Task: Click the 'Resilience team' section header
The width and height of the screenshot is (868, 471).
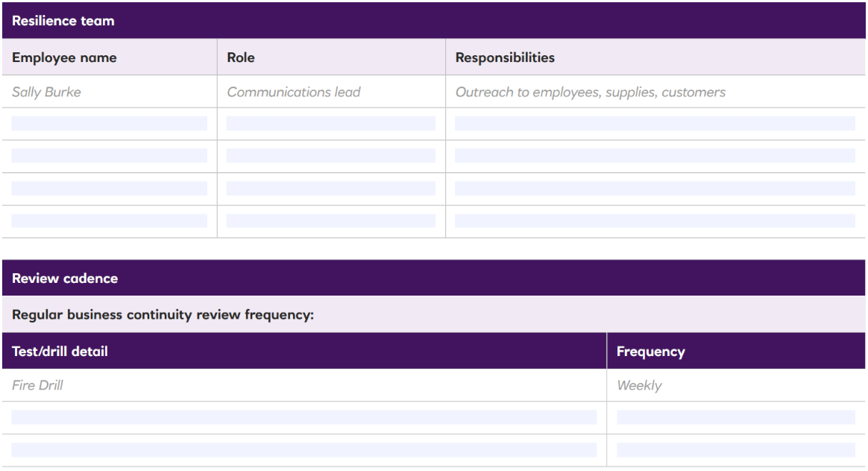Action: (x=63, y=21)
